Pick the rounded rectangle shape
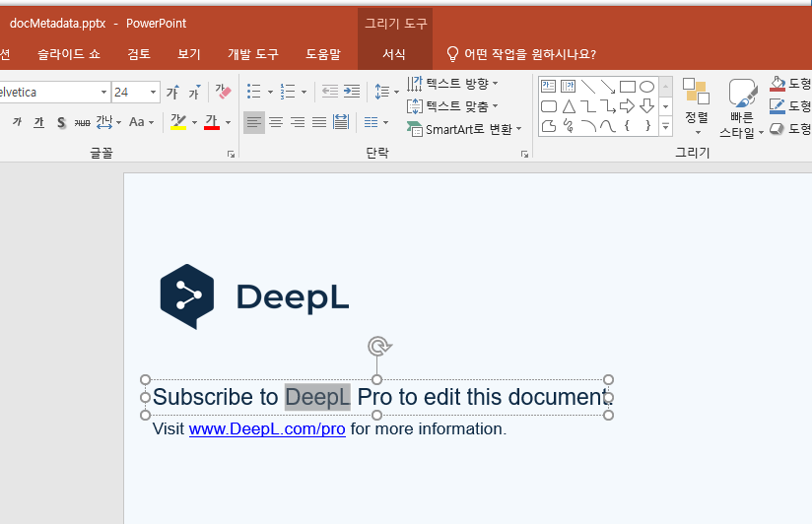The height and width of the screenshot is (524, 812). coord(549,106)
